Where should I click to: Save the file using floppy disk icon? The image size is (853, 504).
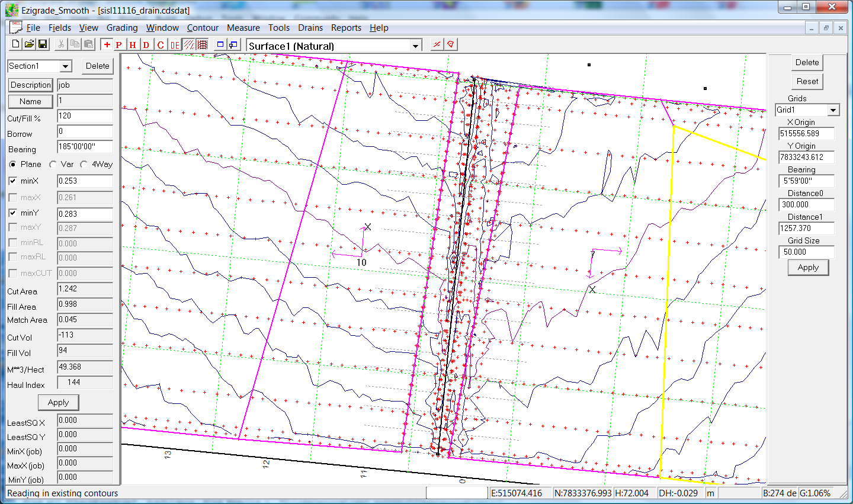point(43,44)
